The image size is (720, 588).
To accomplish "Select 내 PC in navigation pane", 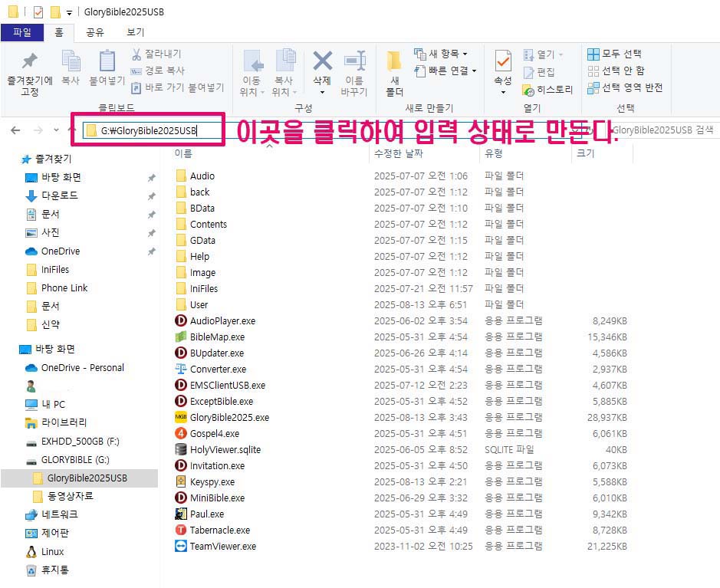I will coord(53,404).
